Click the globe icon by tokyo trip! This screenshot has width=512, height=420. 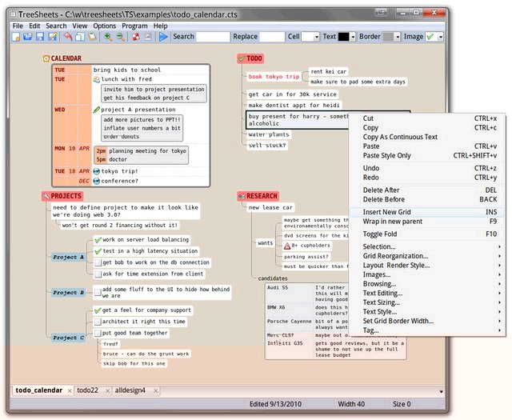pos(97,171)
